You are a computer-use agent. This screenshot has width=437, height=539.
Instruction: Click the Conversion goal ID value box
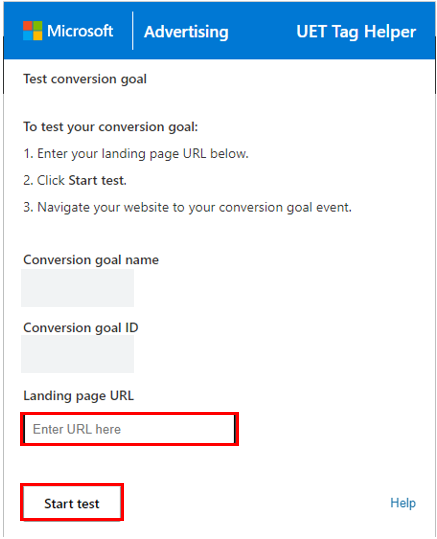point(77,354)
